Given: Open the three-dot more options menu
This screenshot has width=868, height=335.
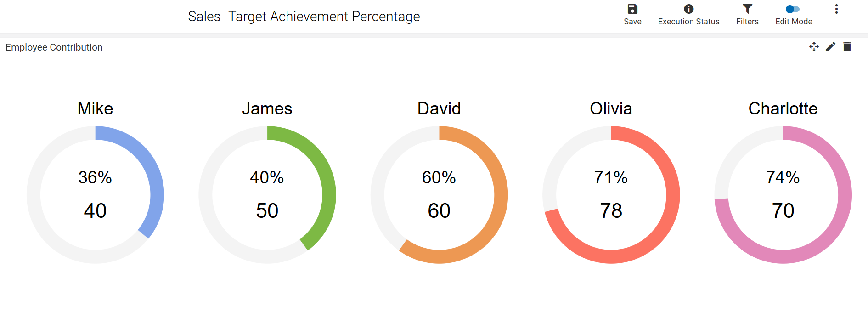Looking at the screenshot, I should click(x=836, y=9).
